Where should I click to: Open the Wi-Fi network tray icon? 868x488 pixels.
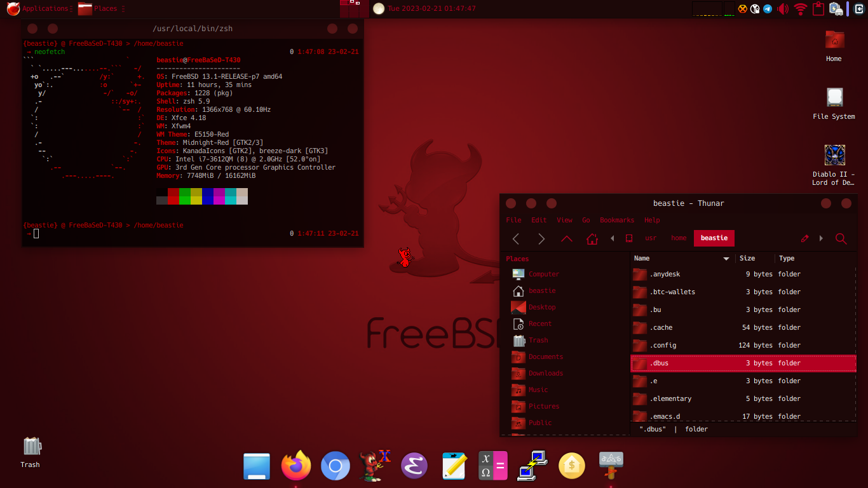(800, 9)
